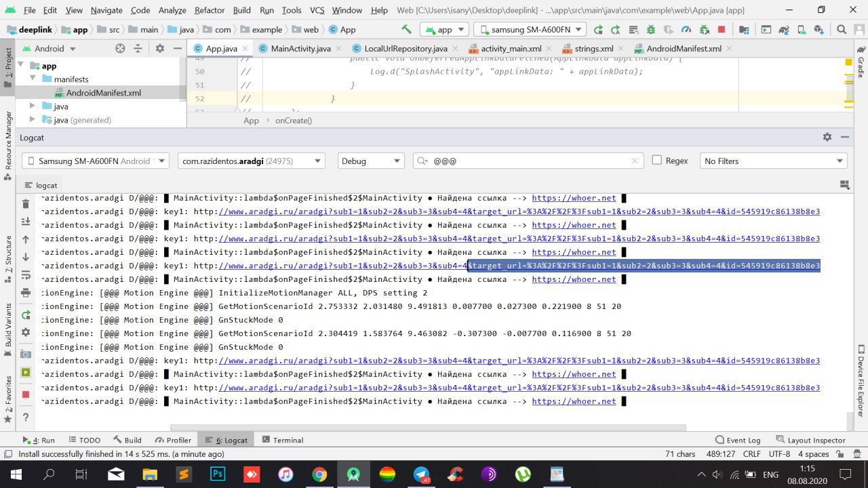Click the Make Project hammer icon
868x488 pixels.
pyautogui.click(x=406, y=30)
